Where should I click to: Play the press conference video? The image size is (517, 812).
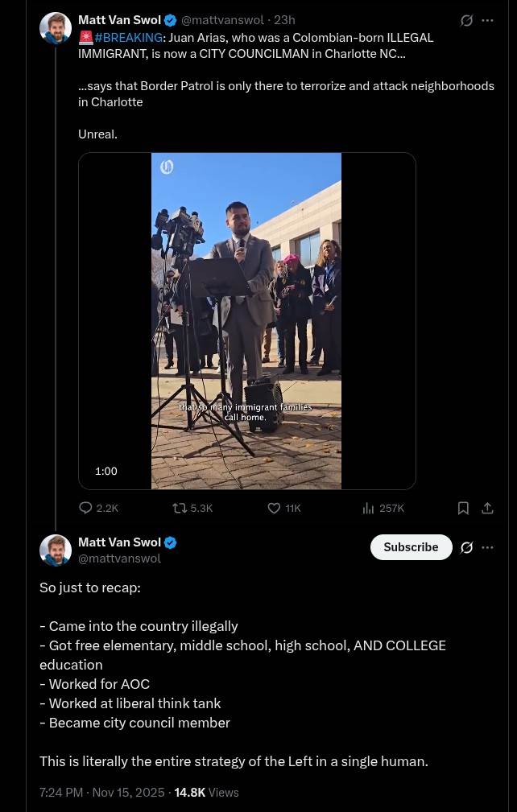[246, 320]
